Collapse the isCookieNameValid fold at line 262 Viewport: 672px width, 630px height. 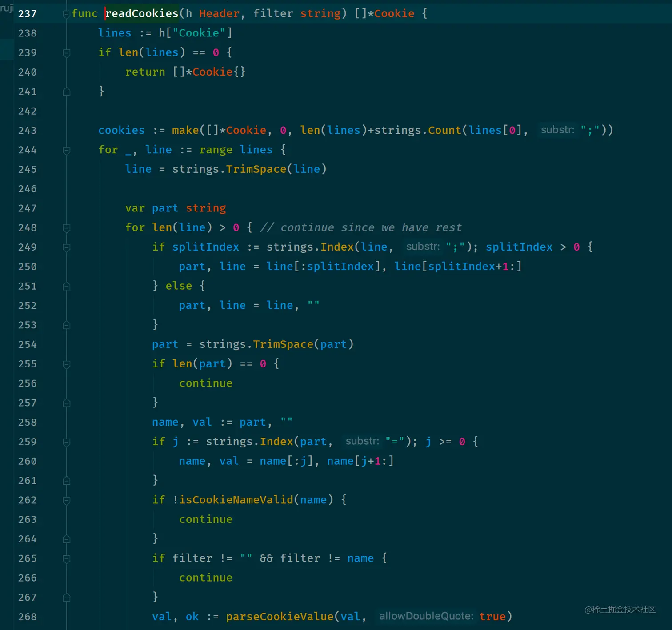pos(67,500)
